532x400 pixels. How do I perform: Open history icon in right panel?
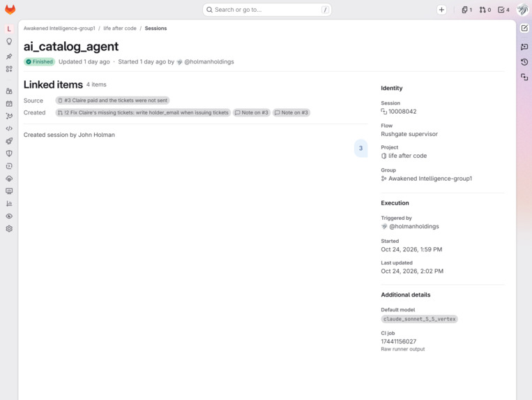(524, 62)
